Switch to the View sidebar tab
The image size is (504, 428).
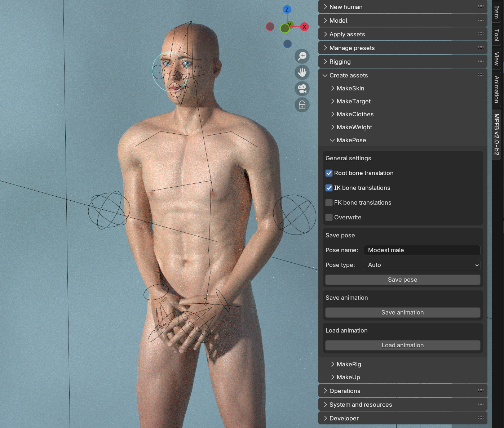496,58
